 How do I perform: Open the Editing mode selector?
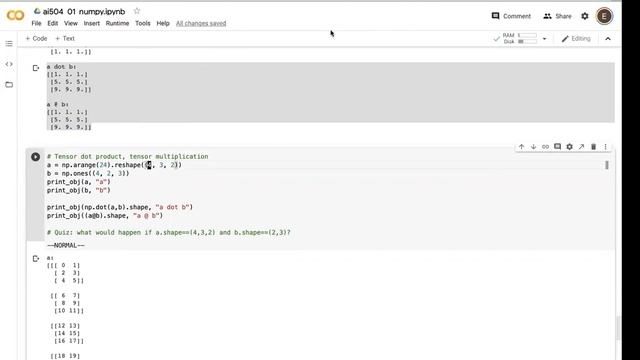576,38
